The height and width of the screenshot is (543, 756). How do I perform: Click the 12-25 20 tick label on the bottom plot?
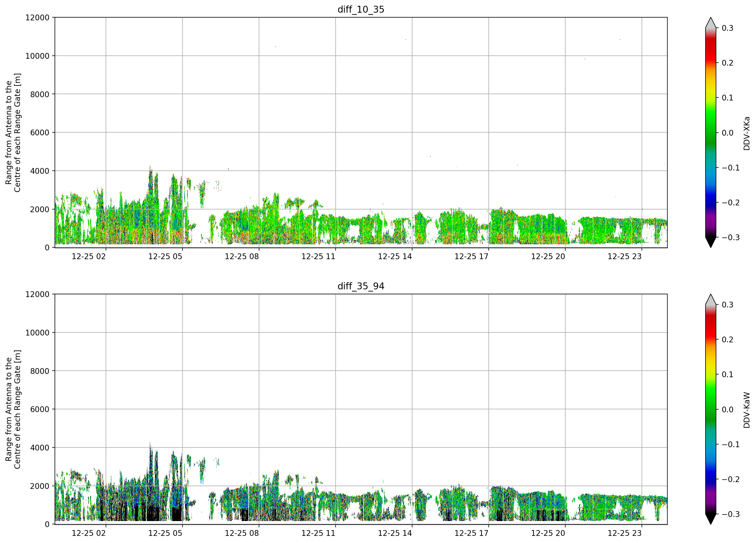click(x=548, y=533)
